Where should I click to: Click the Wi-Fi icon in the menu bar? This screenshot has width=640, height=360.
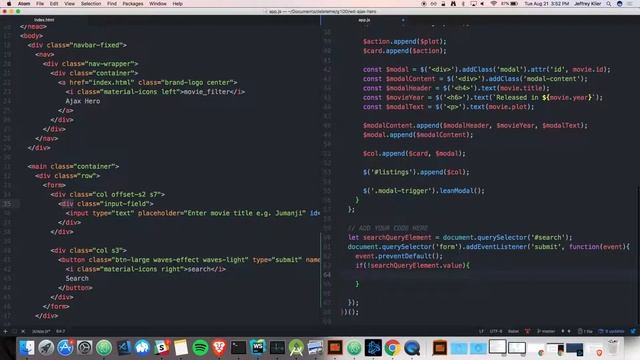click(x=493, y=4)
